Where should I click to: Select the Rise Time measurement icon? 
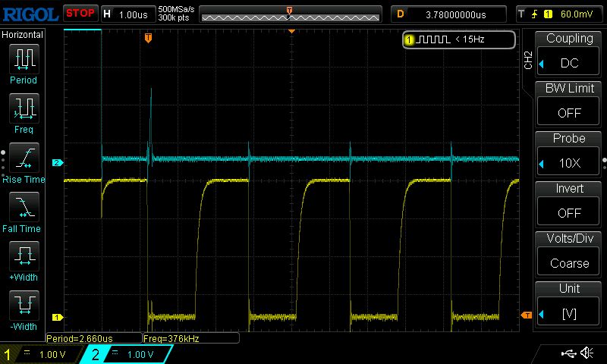pos(24,158)
